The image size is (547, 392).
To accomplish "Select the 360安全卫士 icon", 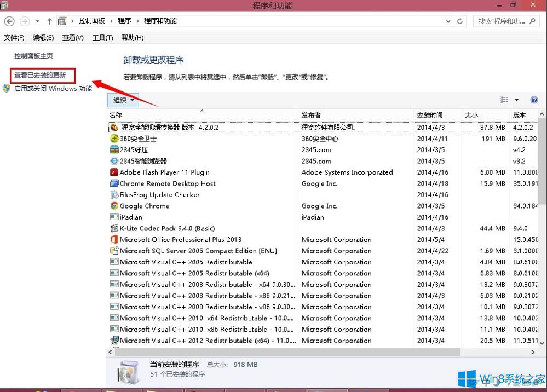I will point(114,139).
